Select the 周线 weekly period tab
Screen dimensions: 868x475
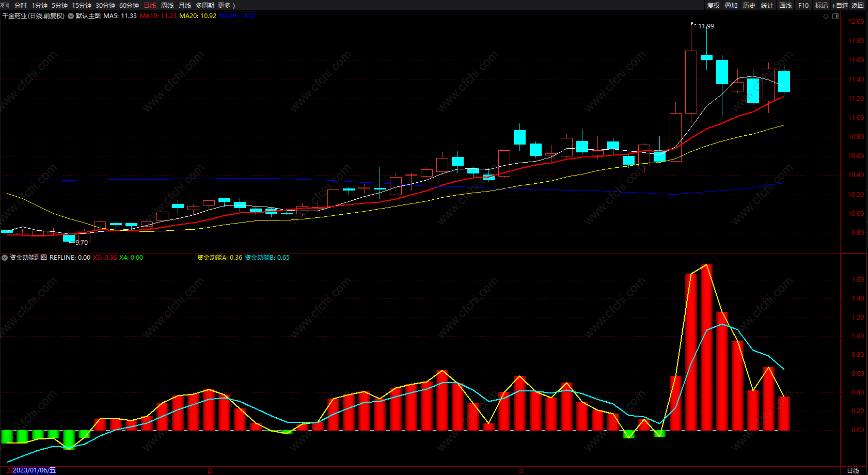coord(167,6)
